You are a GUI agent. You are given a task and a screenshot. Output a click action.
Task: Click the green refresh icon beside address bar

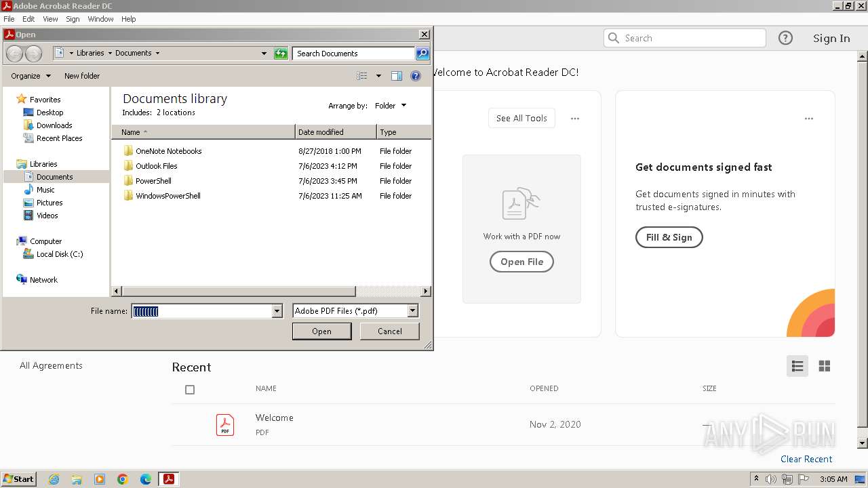pos(281,54)
